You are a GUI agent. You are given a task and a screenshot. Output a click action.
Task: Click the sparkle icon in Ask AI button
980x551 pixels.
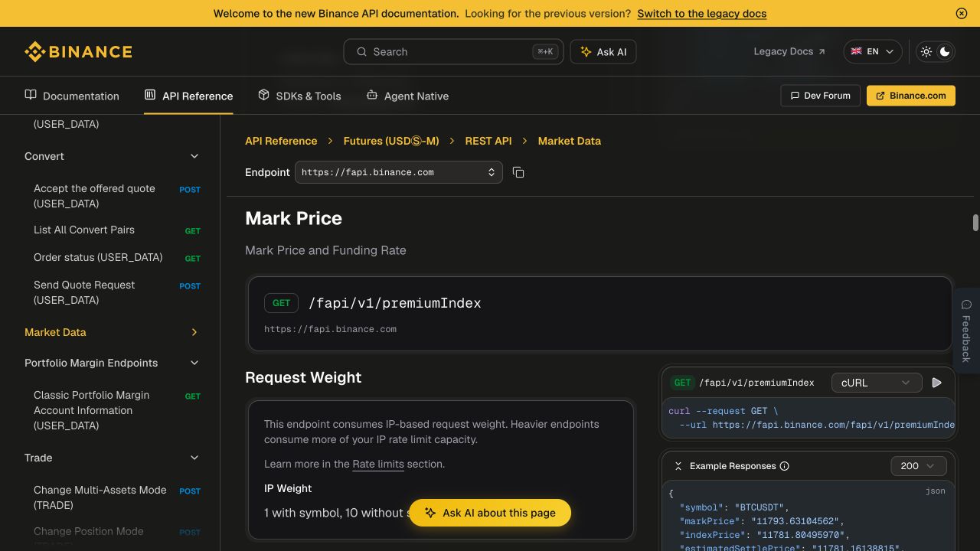(x=586, y=51)
